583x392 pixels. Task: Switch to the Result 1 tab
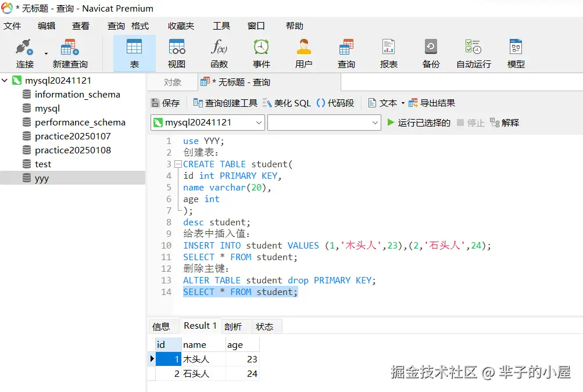201,326
